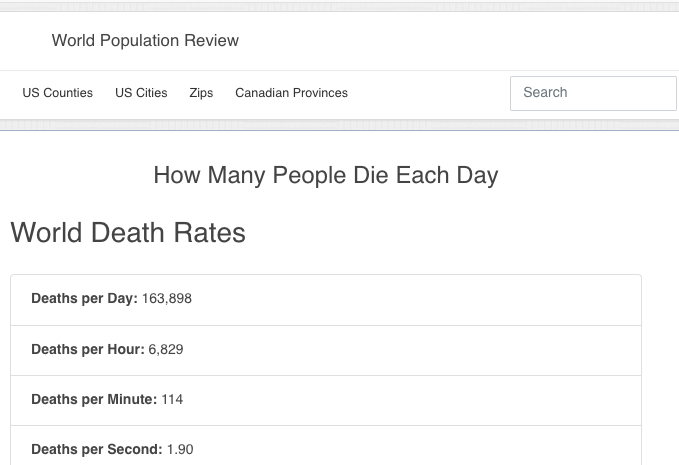Focus the Search input field
The width and height of the screenshot is (679, 465).
tap(593, 93)
